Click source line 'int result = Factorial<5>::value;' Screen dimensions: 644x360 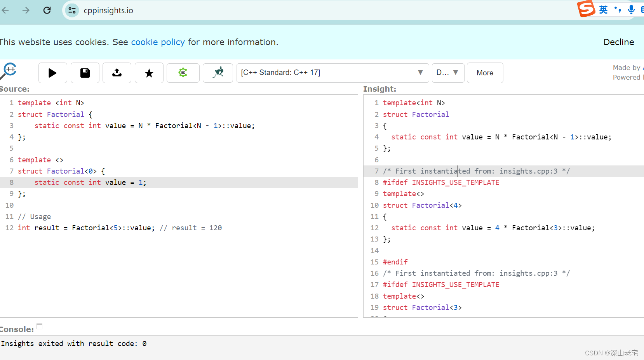[86, 228]
